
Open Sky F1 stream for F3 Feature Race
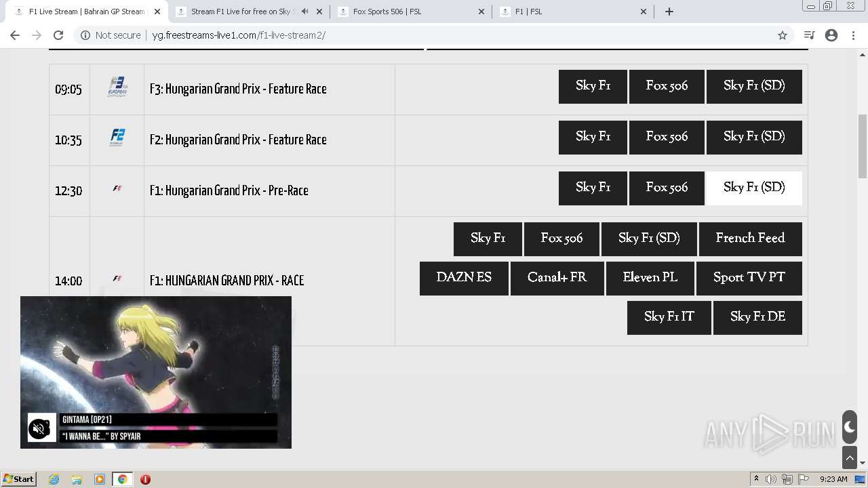[593, 87]
